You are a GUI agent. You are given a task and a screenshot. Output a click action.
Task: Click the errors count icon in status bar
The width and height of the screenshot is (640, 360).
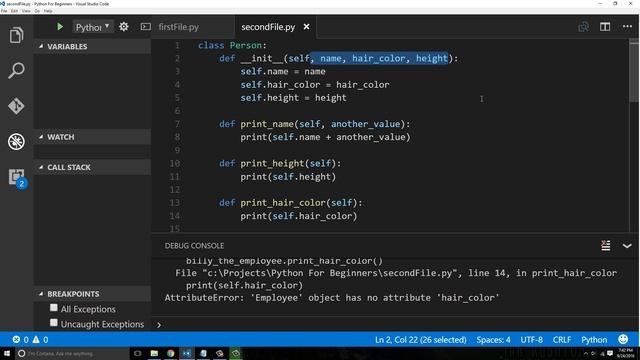click(x=16, y=340)
